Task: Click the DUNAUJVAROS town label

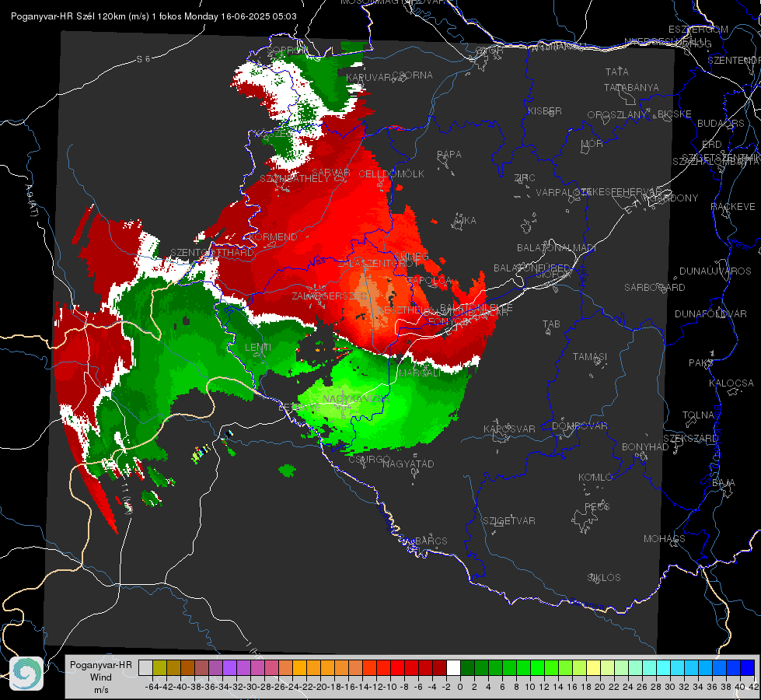Action: (x=715, y=271)
